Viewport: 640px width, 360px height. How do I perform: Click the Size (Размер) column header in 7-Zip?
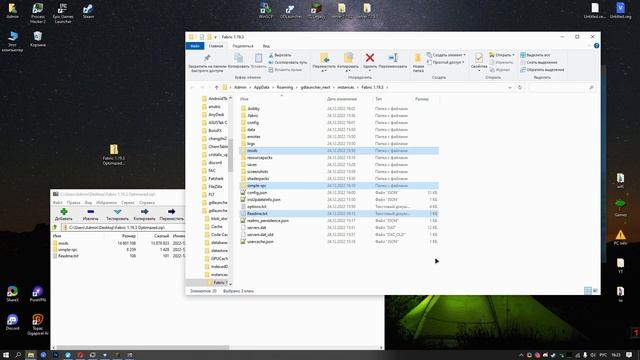point(129,236)
